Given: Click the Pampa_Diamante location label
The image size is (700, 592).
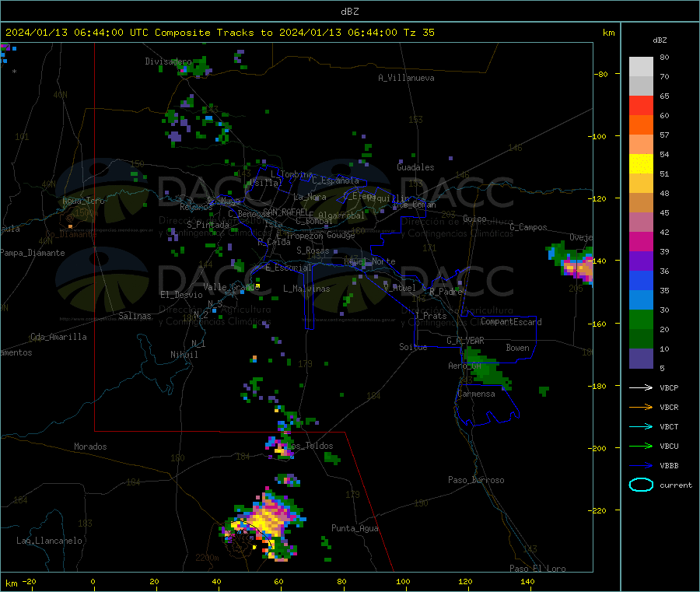Looking at the screenshot, I should 33,253.
